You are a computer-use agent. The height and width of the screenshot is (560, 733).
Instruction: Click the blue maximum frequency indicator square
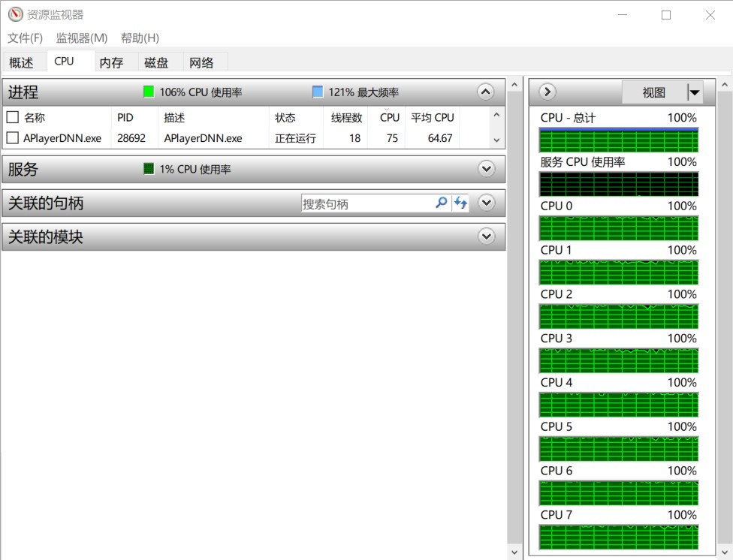(318, 92)
